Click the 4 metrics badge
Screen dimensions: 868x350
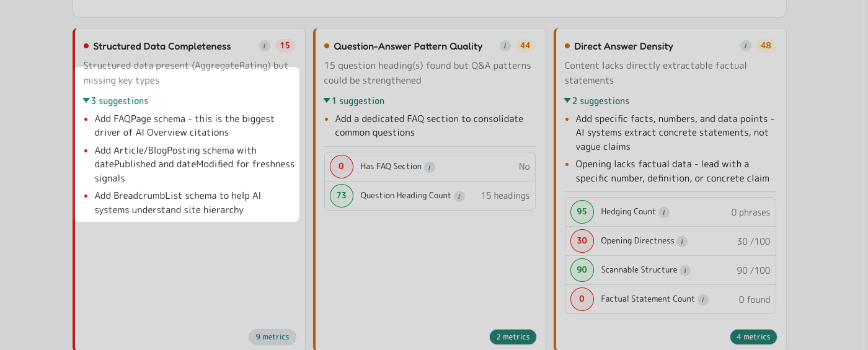click(x=753, y=337)
